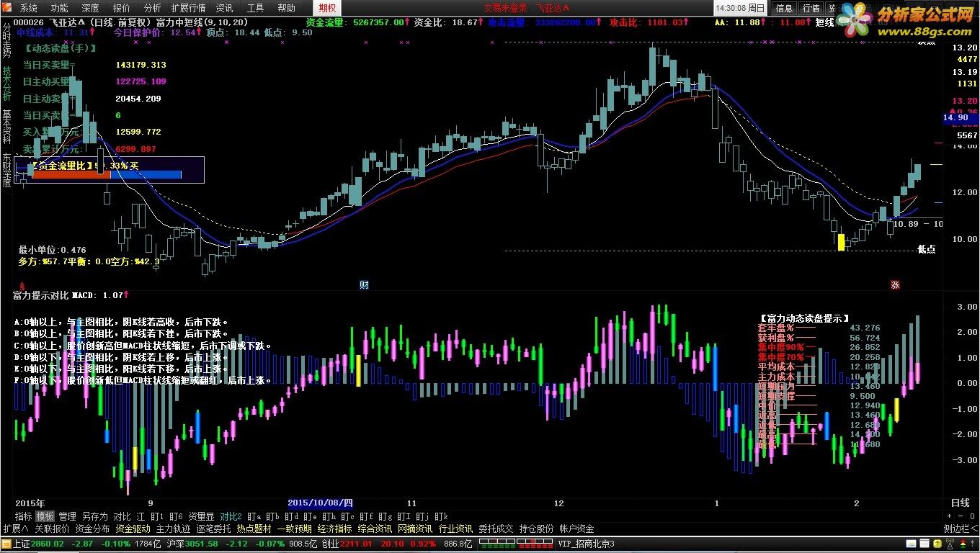Click 管理 in the template bar

[67, 516]
